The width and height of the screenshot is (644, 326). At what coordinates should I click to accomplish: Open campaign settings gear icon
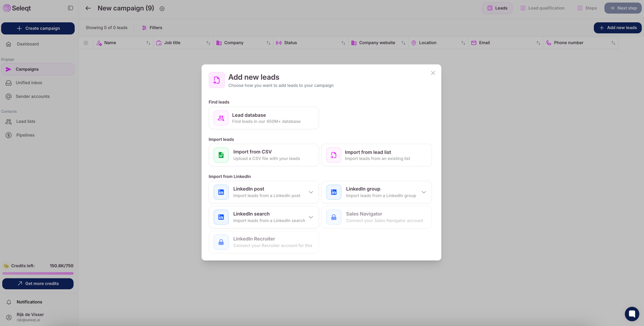pos(162,9)
